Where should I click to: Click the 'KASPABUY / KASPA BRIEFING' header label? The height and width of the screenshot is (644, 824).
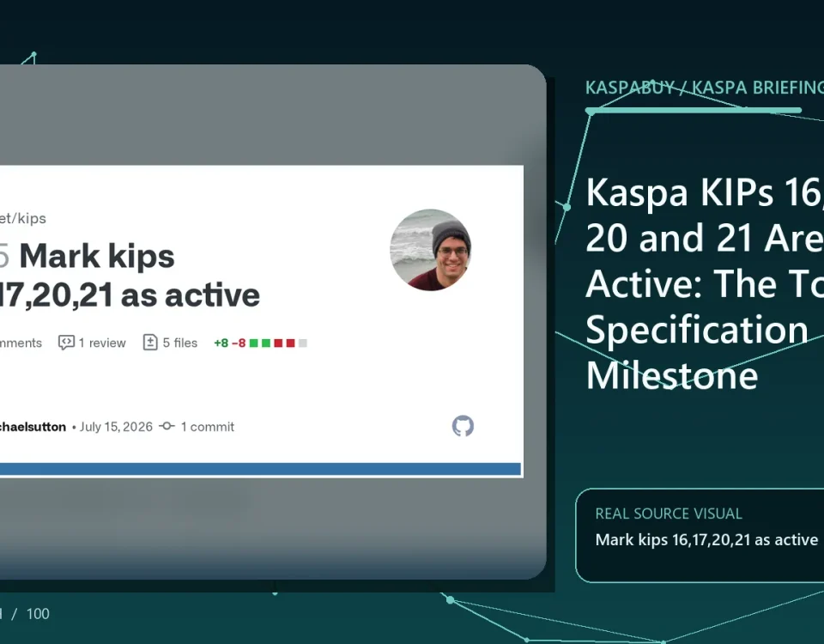click(x=705, y=88)
